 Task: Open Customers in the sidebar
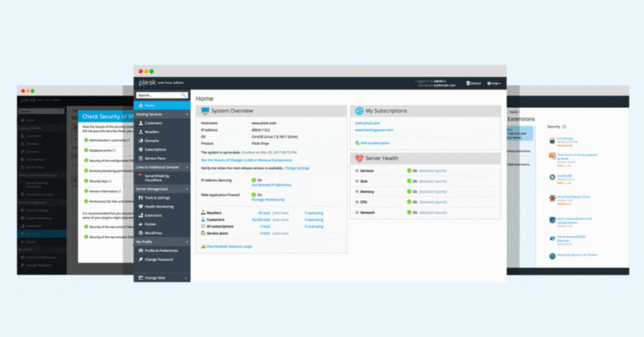pyautogui.click(x=154, y=122)
